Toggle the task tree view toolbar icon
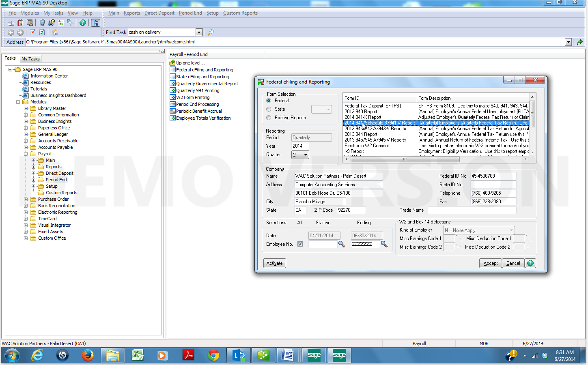Viewport: 588px width, 365px height. [x=96, y=23]
